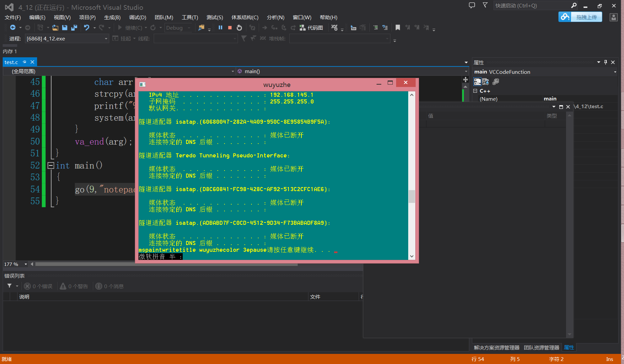The image size is (624, 364).
Task: Collapse the C++ category in Properties
Action: 475,91
